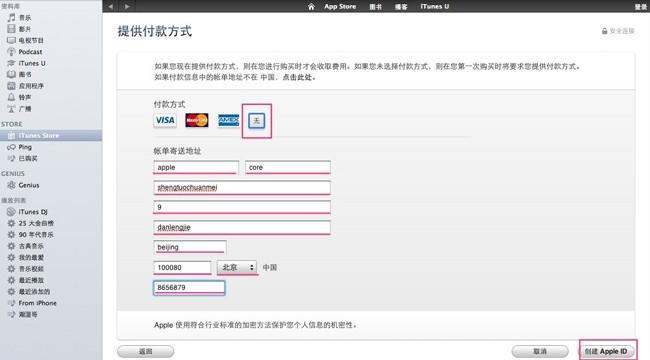Go to the iTunes Store home icon
The height and width of the screenshot is (360, 650).
[311, 7]
